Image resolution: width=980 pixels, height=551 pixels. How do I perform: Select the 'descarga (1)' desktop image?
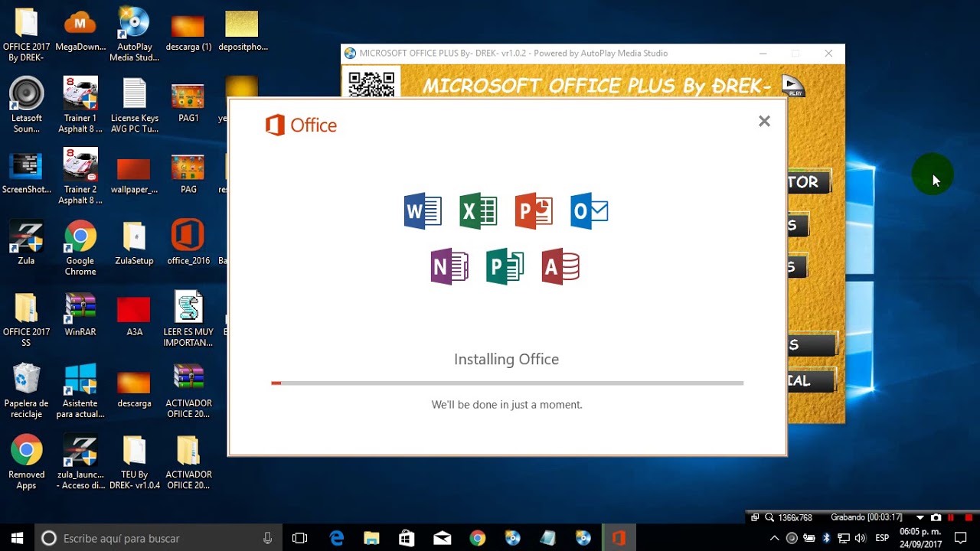click(188, 31)
